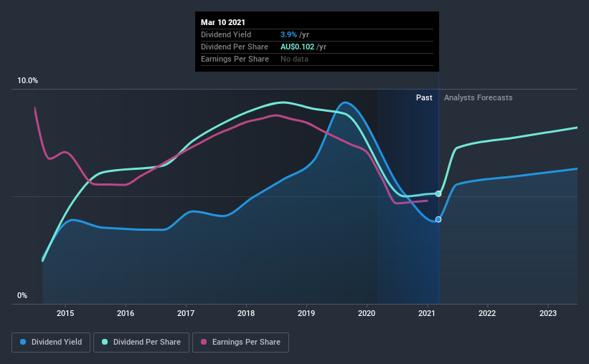
Task: Click the Mar 10 2021 tooltip date
Action: [222, 22]
